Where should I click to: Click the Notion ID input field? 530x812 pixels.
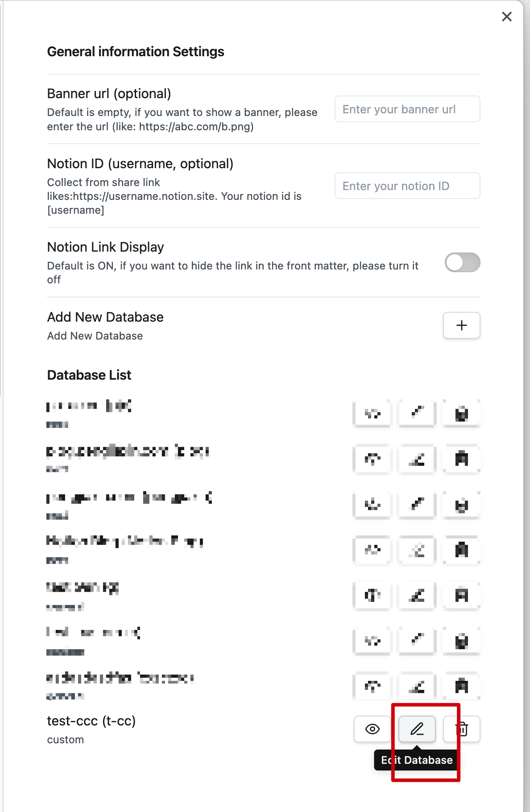(407, 186)
